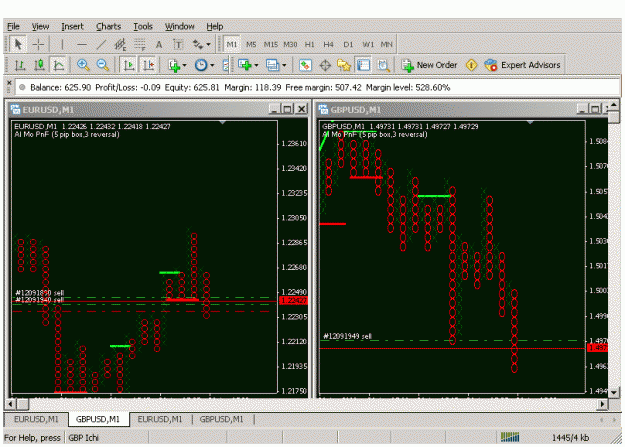The image size is (625, 447).
Task: Switch timeframe to M30
Action: pyautogui.click(x=290, y=44)
